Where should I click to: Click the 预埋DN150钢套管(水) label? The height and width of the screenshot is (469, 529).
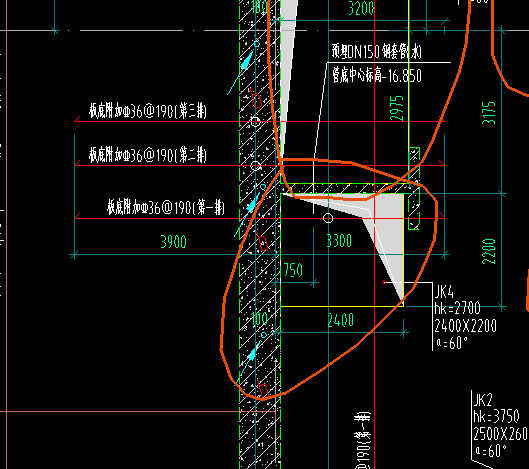point(377,51)
